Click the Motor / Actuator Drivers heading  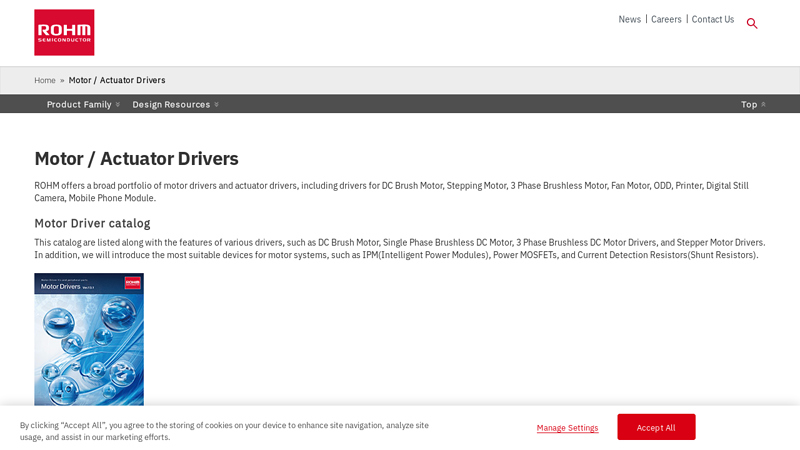click(136, 159)
